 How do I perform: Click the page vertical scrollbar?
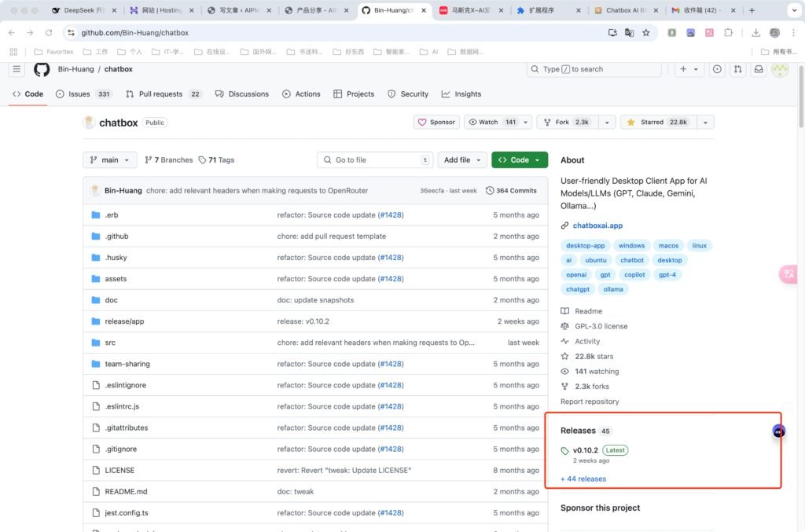click(x=801, y=97)
